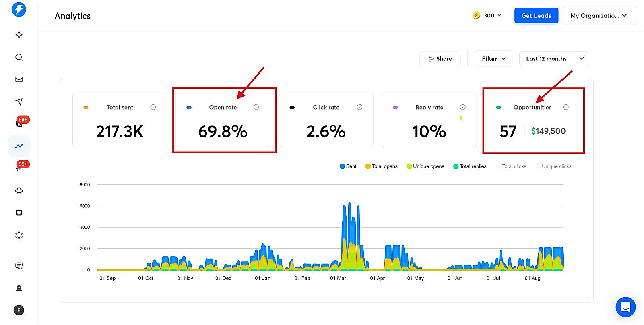The width and height of the screenshot is (644, 325).
Task: Click the gold credits coin icon
Action: 476,15
